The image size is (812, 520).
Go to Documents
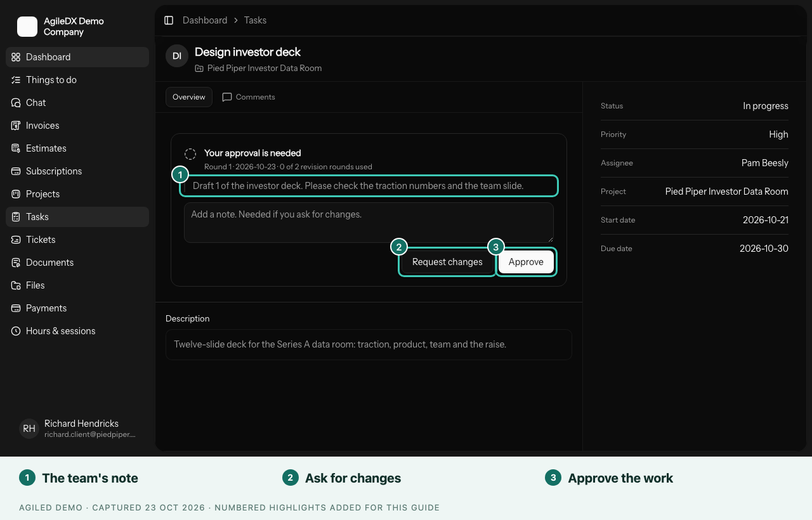pyautogui.click(x=77, y=263)
